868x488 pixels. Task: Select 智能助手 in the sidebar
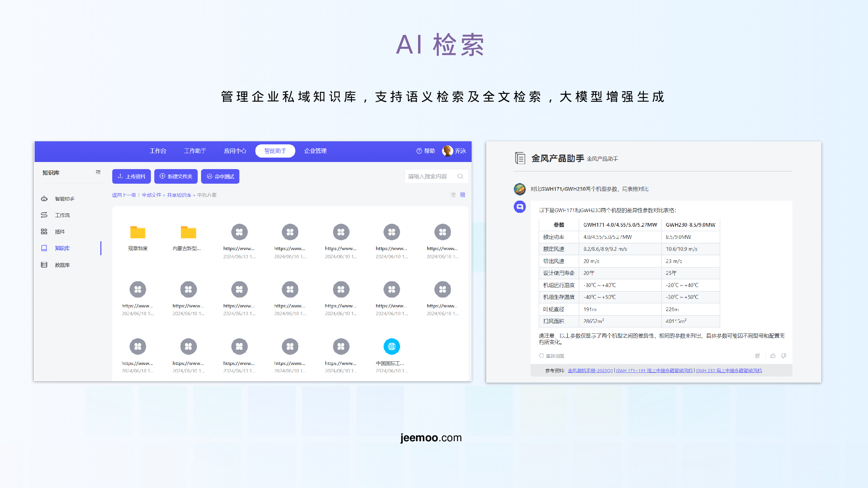(64, 199)
